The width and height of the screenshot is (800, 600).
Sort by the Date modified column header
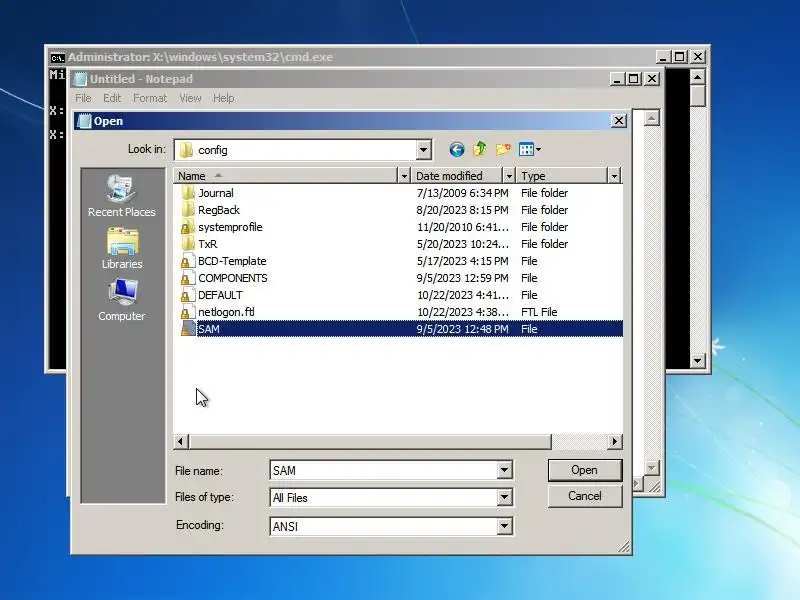[457, 176]
